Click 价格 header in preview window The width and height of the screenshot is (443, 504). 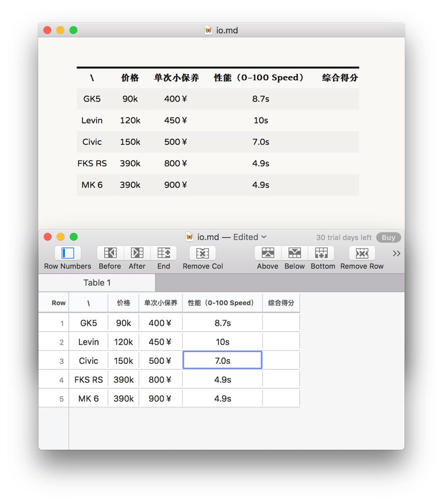tap(130, 78)
